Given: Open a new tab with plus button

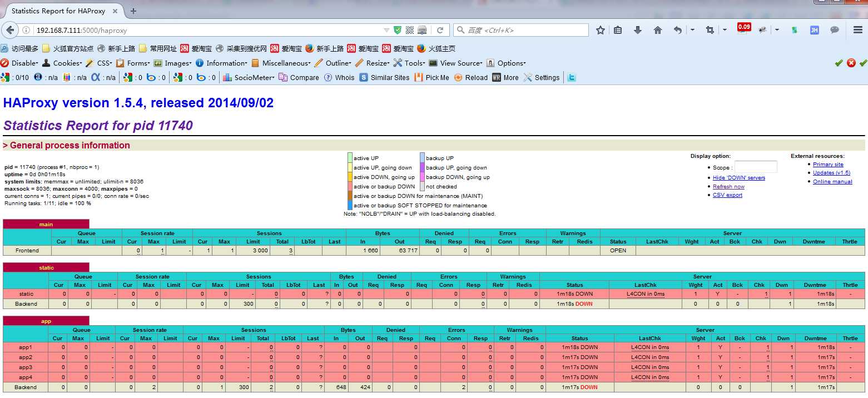Looking at the screenshot, I should 133,11.
